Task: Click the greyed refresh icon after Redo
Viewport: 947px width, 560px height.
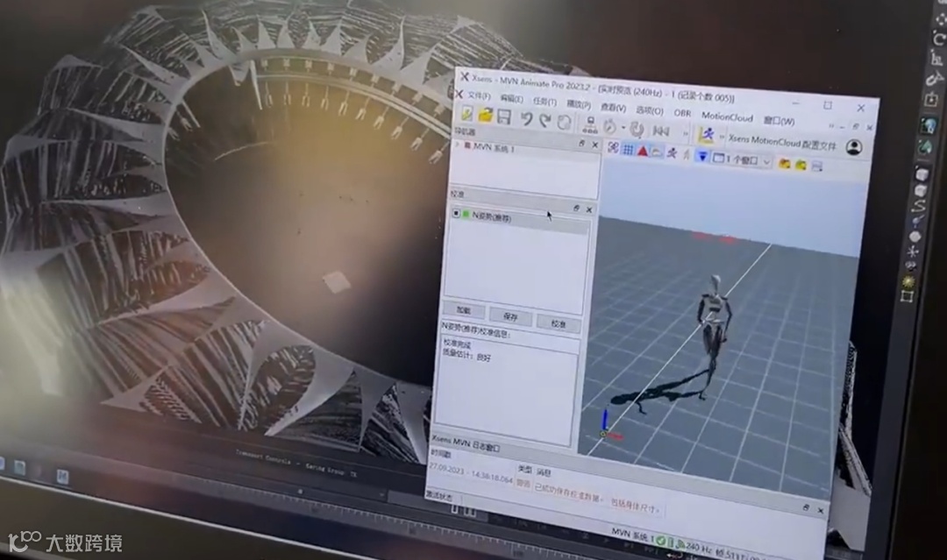Action: tap(564, 123)
